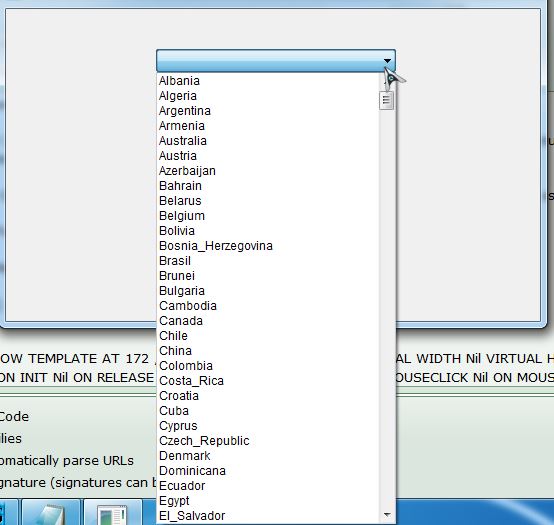Open the document window taskbar icon
This screenshot has height=525, width=554.
113,513
